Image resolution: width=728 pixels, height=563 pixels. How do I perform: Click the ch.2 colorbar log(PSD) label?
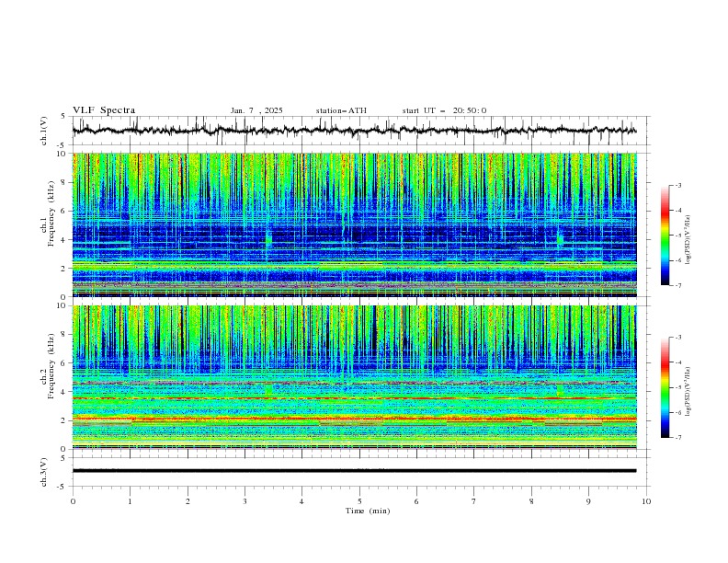pyautogui.click(x=688, y=391)
